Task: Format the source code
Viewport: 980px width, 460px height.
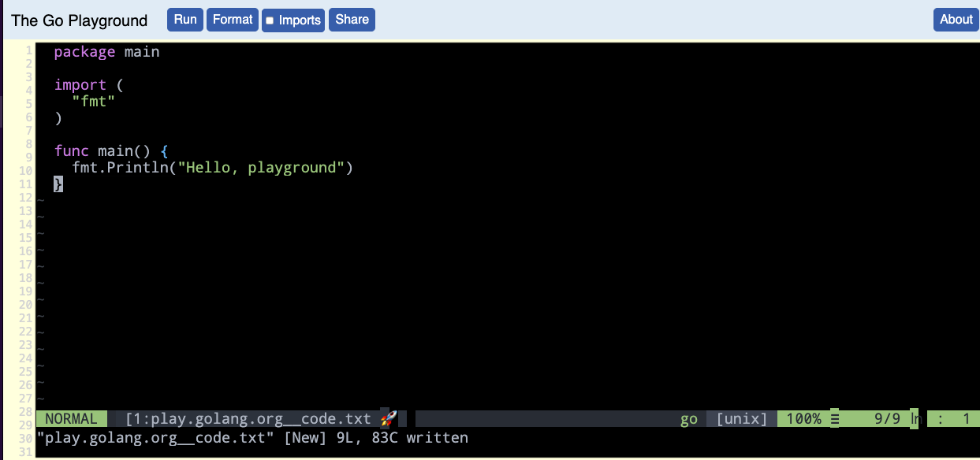Action: (232, 20)
